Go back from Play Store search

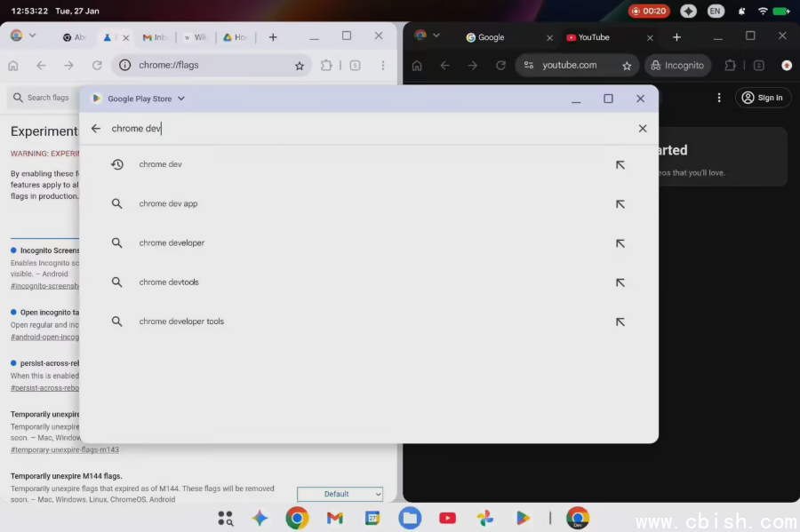96,129
